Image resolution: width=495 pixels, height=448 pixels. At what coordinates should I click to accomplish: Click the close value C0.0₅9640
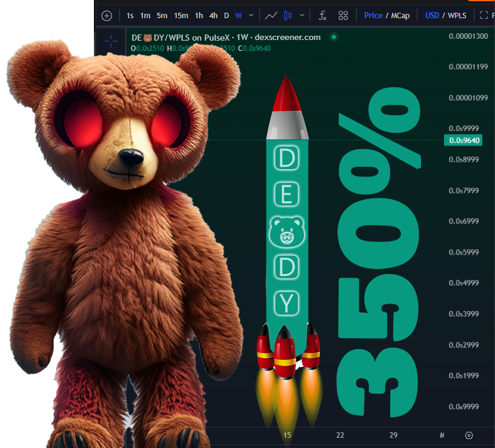click(x=254, y=48)
